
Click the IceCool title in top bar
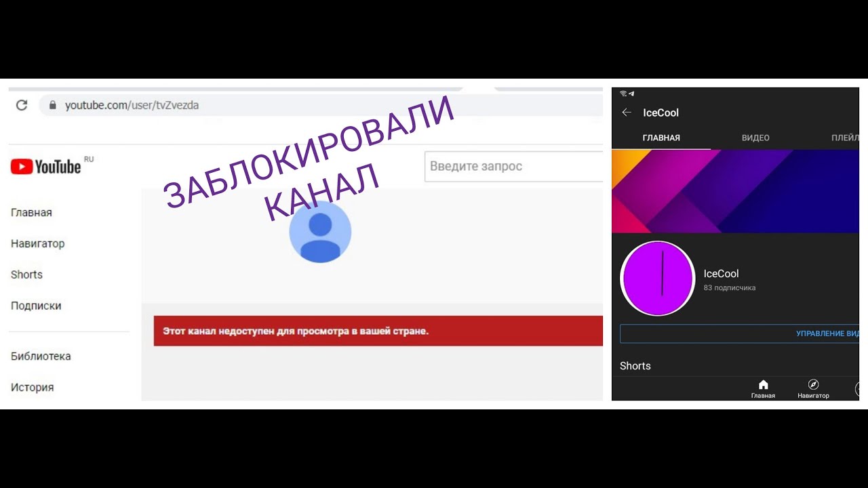[x=660, y=113]
